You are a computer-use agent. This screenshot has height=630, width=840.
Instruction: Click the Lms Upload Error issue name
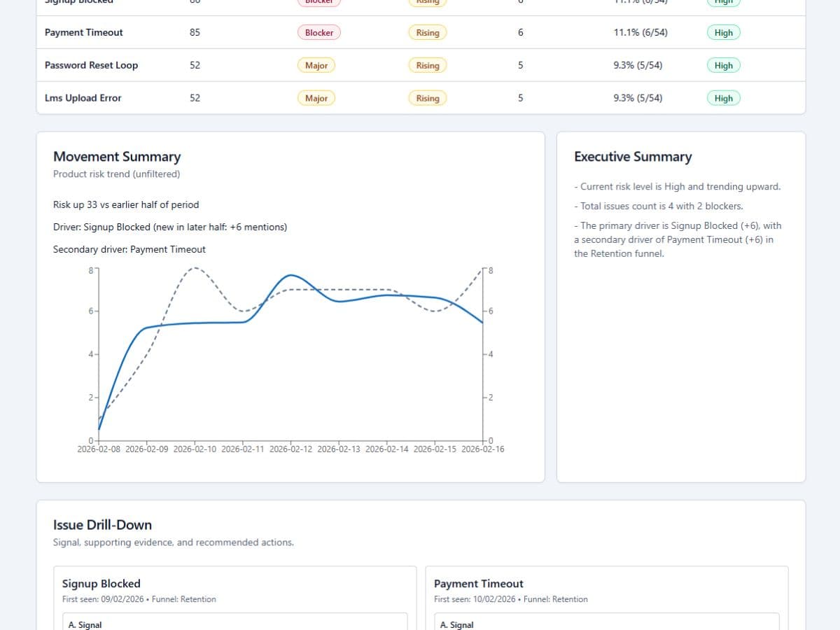point(83,98)
